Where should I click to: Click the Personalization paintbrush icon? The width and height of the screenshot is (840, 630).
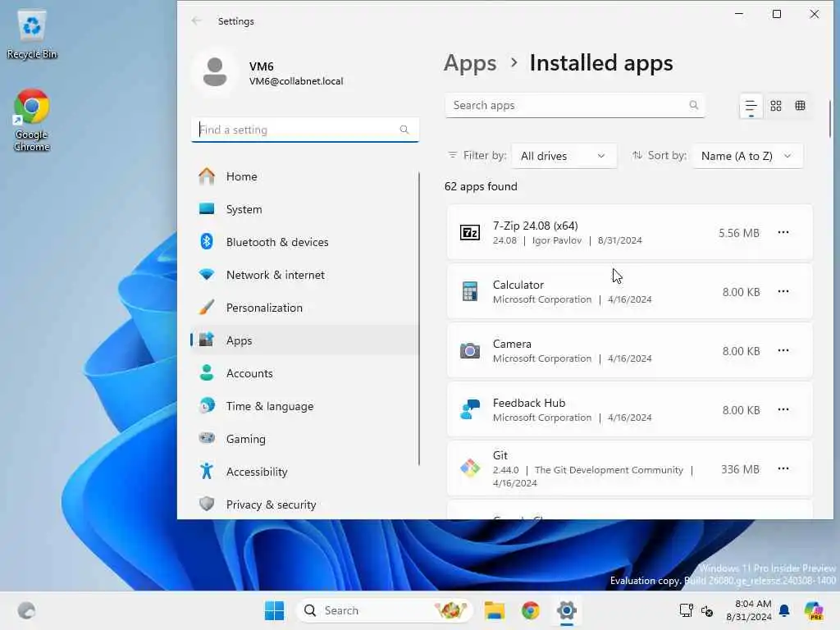pos(206,308)
